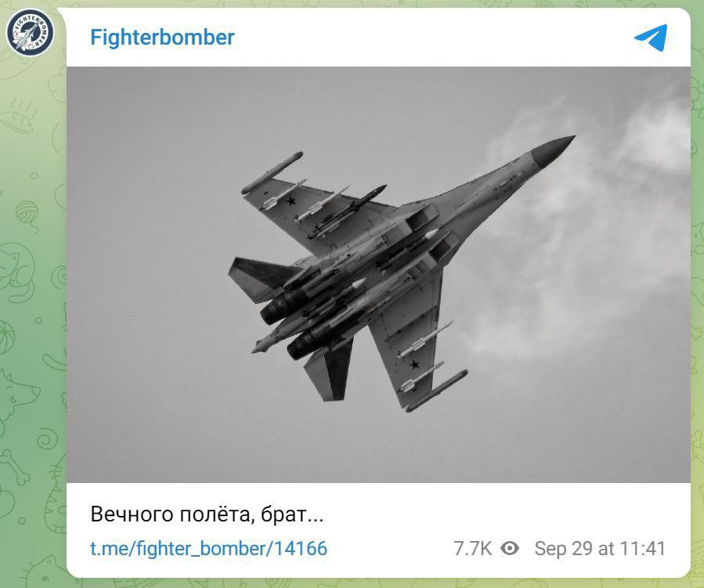Click the eye views icon
704x588 pixels.
point(510,548)
